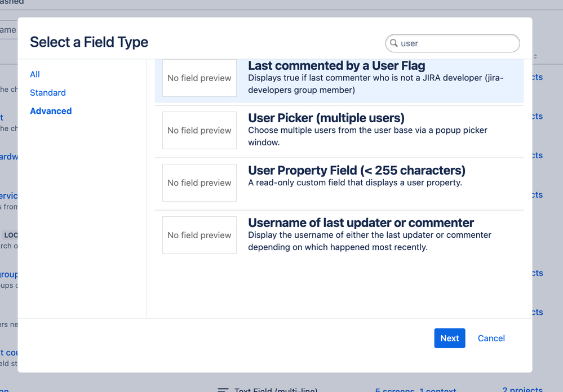This screenshot has height=392, width=563.
Task: Switch to the All field category
Action: [34, 74]
